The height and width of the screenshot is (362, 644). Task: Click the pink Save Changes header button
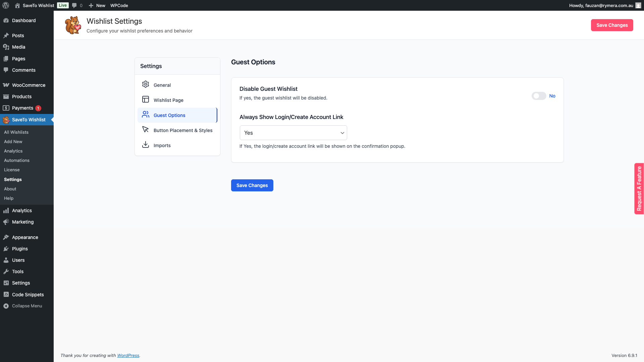(x=612, y=25)
